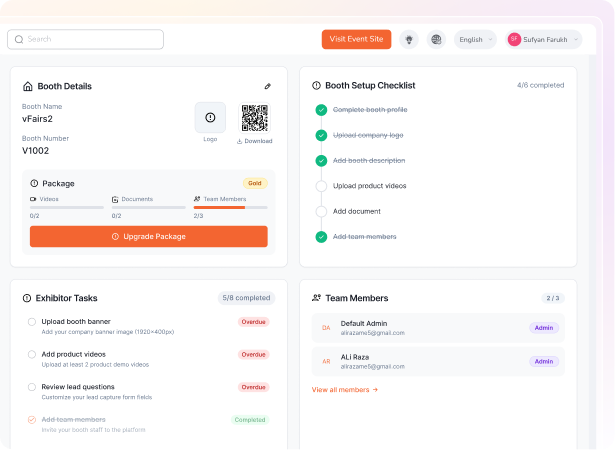This screenshot has height=450, width=615.
Task: Click the Booth Setup Checklist info icon
Action: (x=316, y=86)
